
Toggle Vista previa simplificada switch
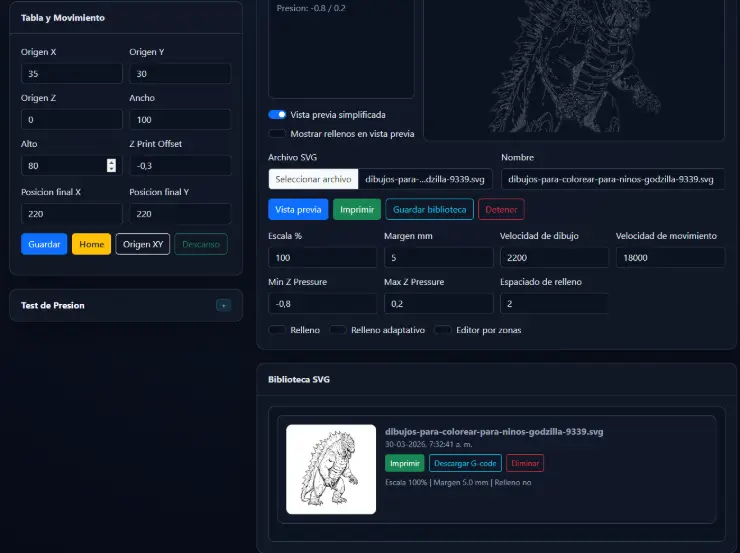tap(277, 115)
